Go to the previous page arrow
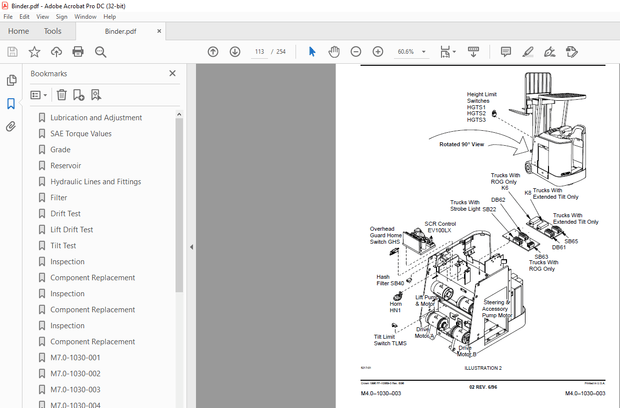 pos(213,52)
